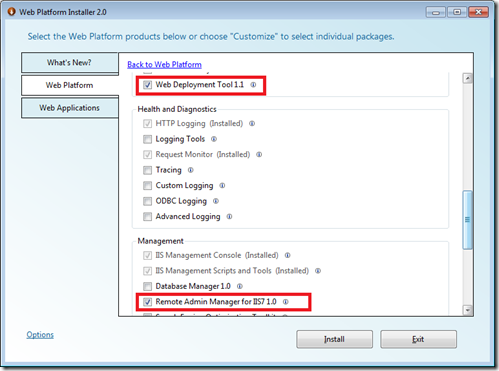
Task: Check the Logging Tools checkbox
Action: coord(147,139)
